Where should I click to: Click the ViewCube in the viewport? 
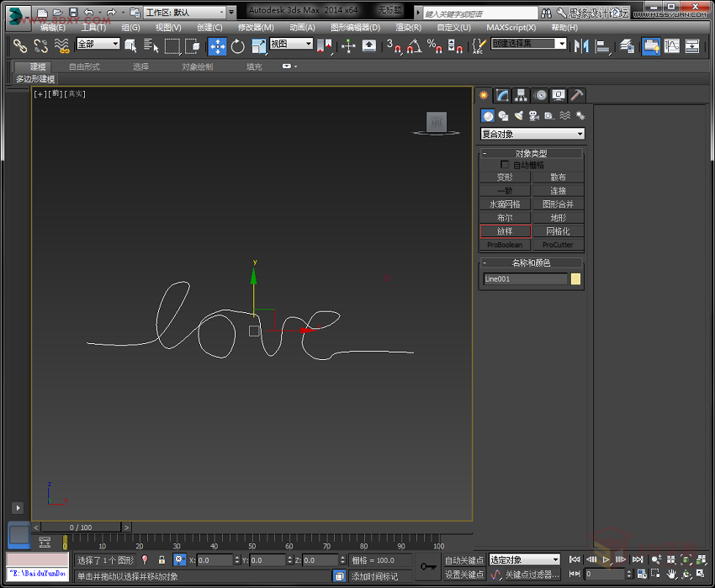click(436, 122)
